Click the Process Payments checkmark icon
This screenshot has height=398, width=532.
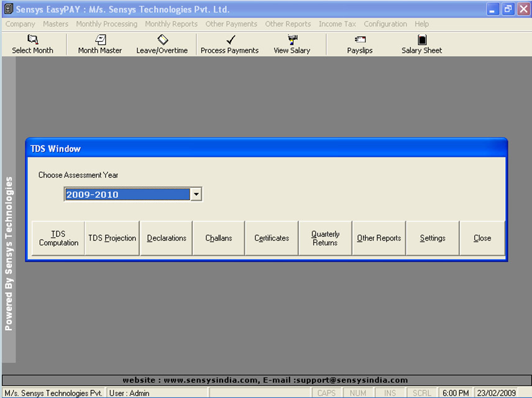231,40
